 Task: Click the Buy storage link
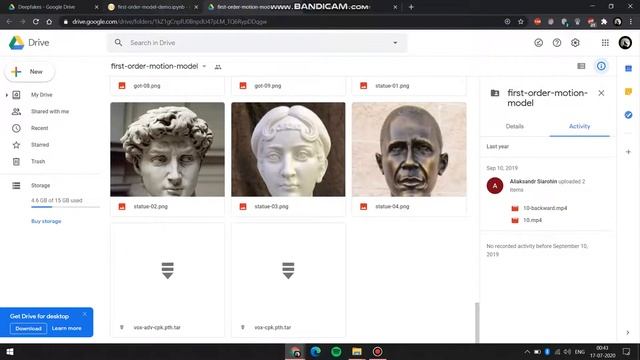[x=46, y=221]
